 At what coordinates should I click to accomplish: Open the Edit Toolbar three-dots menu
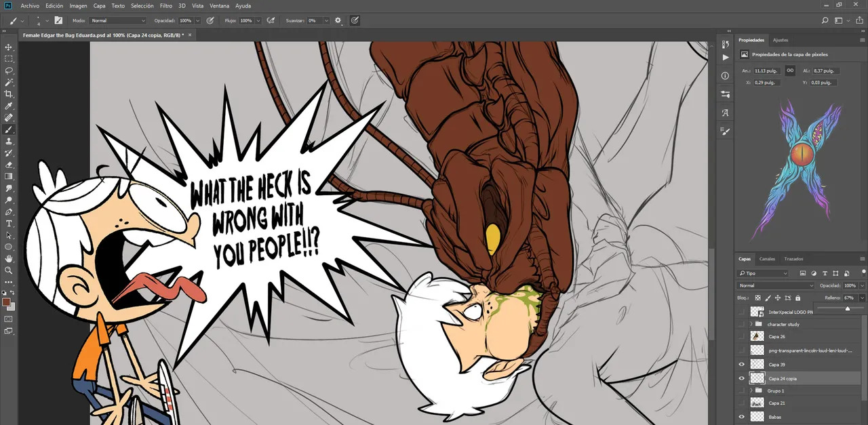9,281
